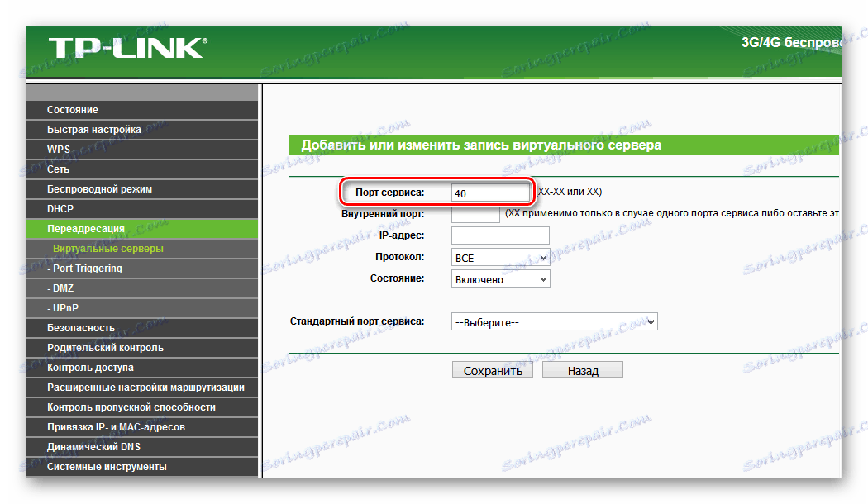
Task: Expand the Состояние dropdown showing Включено
Action: point(500,279)
